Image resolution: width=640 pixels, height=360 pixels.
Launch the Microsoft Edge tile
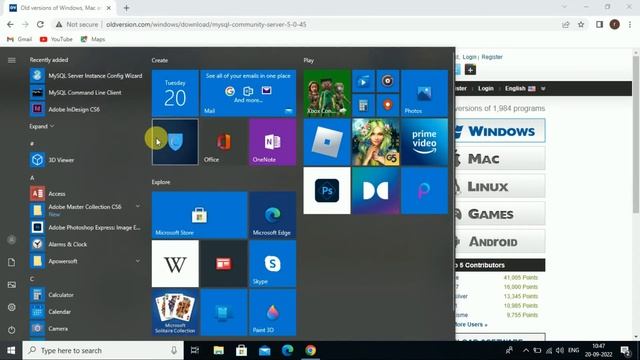click(x=272, y=215)
